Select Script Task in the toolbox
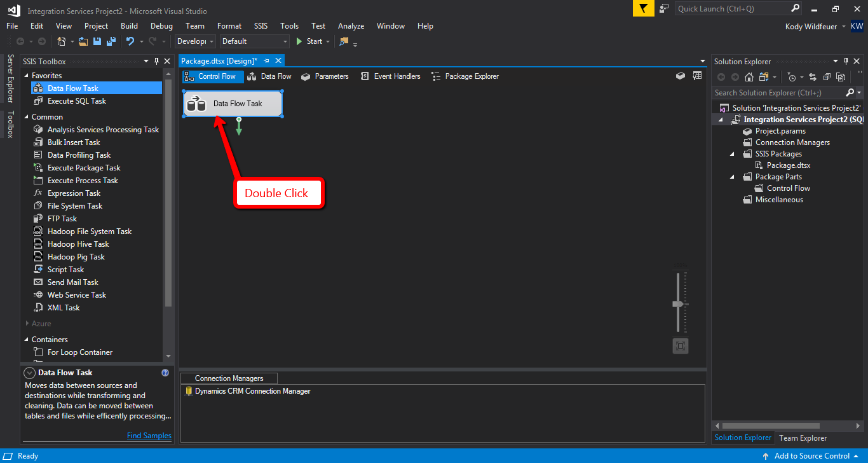 [x=65, y=270]
